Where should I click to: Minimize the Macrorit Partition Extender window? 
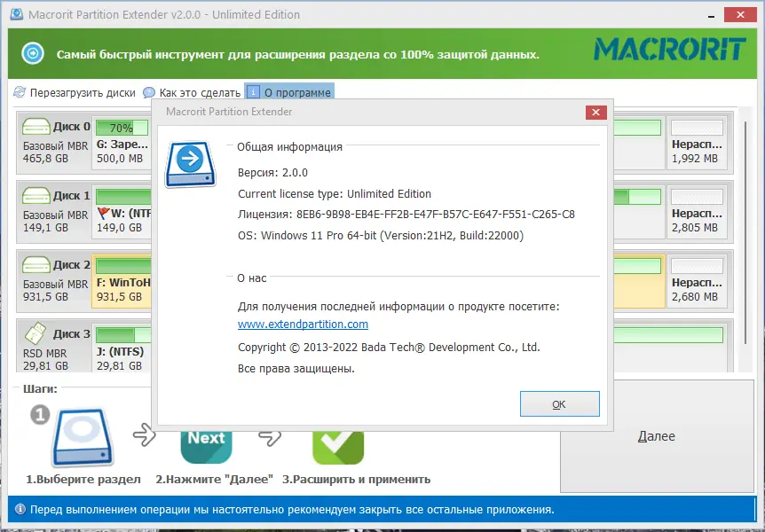712,15
